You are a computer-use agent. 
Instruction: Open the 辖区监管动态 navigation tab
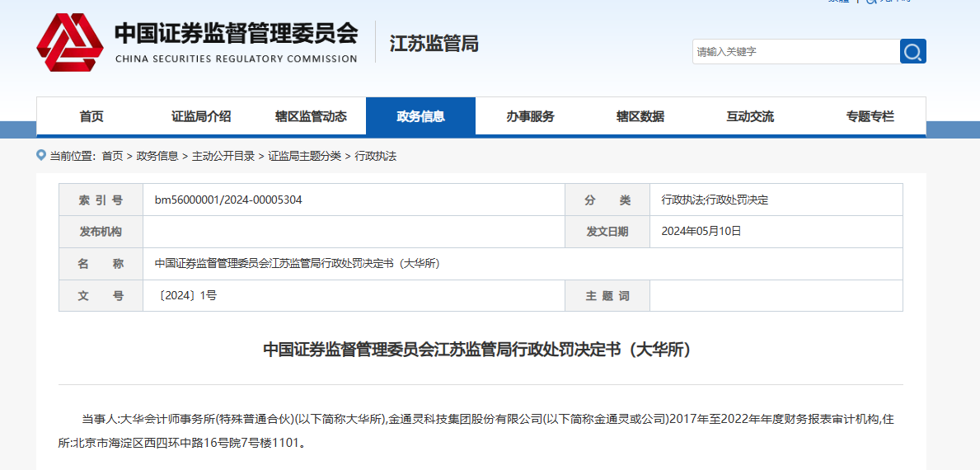311,116
